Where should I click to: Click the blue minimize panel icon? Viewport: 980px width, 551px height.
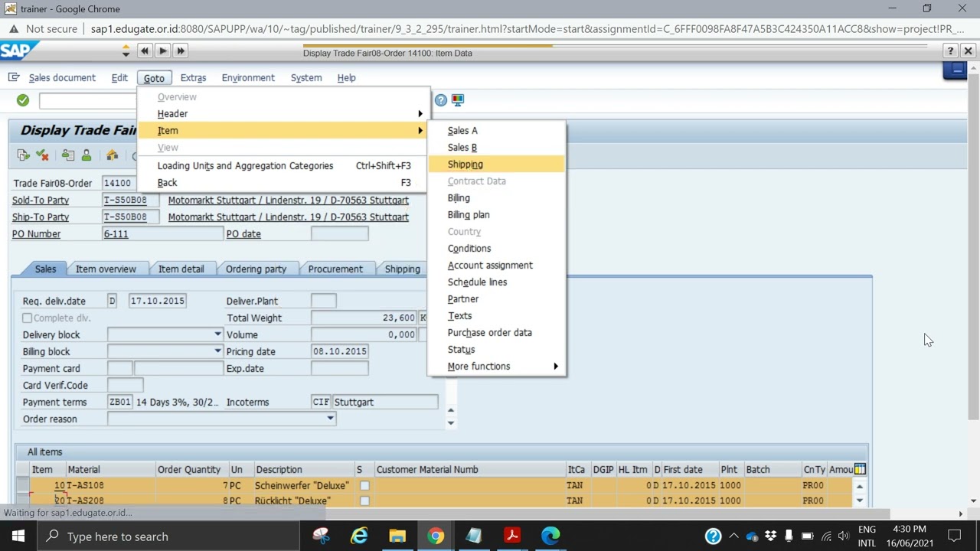[x=955, y=70]
